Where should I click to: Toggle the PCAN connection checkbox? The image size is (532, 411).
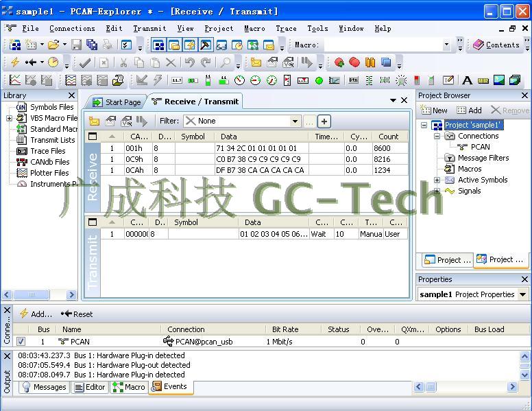click(21, 341)
